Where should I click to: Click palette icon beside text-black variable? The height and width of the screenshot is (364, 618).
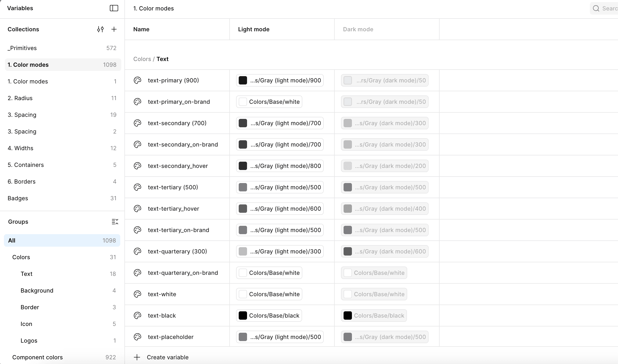[137, 316]
